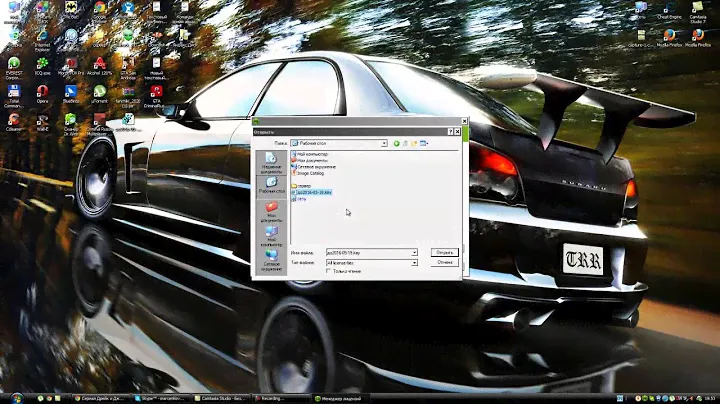
Task: Expand the file name dropdown arrow
Action: click(x=414, y=252)
